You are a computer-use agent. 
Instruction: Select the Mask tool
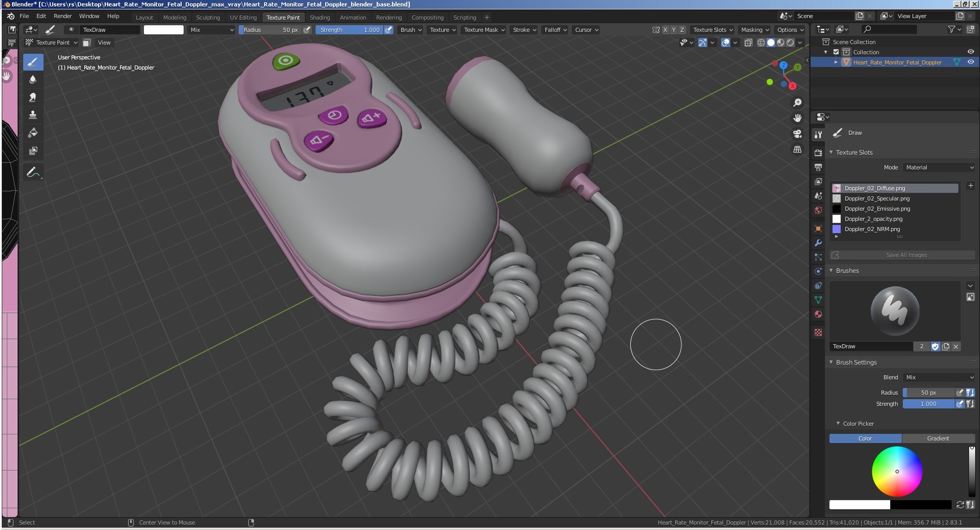33,151
